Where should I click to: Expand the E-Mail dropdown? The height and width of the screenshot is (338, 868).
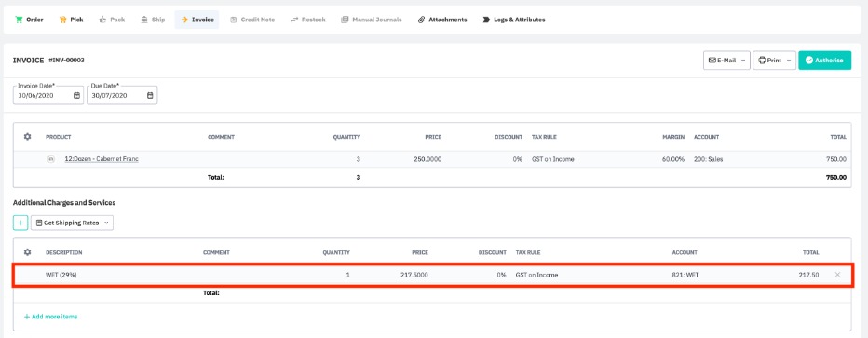(726, 61)
